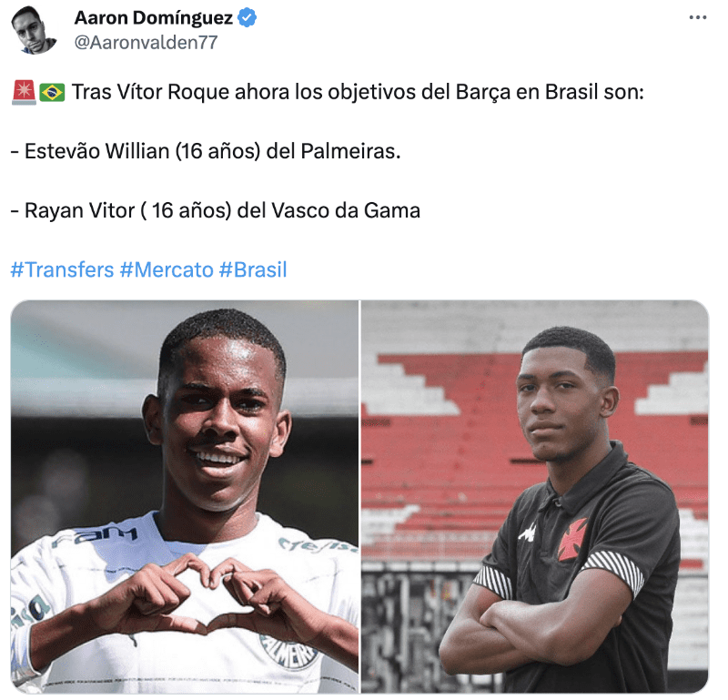This screenshot has width=728, height=700.
Task: Open the #Mercato hashtag
Action: [167, 269]
